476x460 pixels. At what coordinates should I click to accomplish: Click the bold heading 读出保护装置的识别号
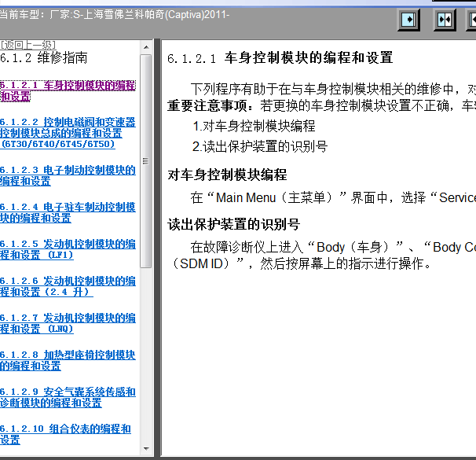tap(234, 225)
